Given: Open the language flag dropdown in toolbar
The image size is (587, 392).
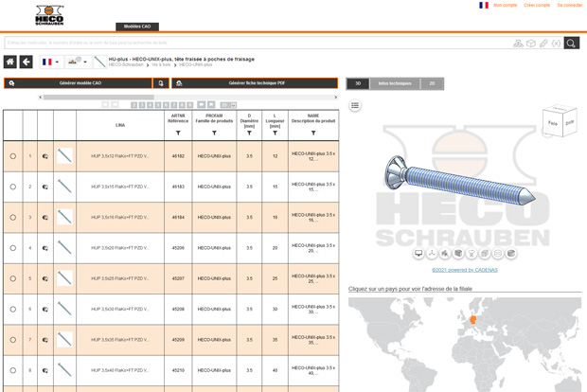Looking at the screenshot, I should pos(51,62).
